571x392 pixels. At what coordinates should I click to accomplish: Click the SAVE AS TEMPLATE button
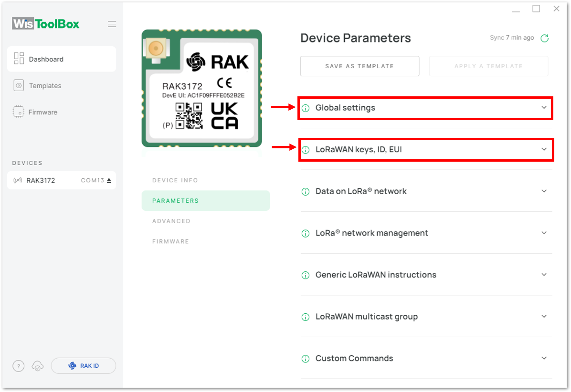360,66
